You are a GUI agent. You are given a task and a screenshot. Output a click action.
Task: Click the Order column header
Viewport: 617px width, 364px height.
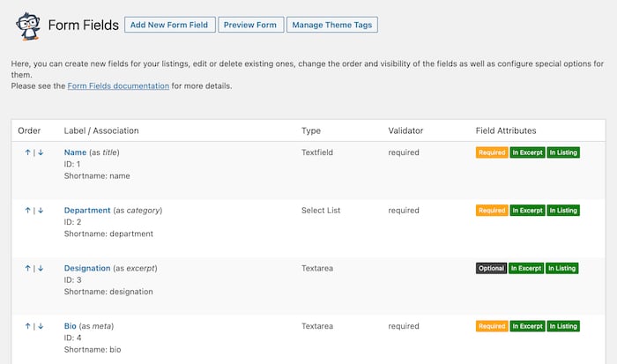point(29,130)
